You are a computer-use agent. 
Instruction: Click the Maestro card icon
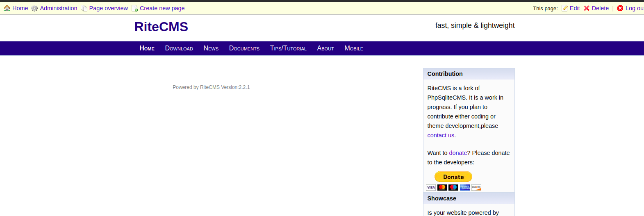click(x=453, y=187)
